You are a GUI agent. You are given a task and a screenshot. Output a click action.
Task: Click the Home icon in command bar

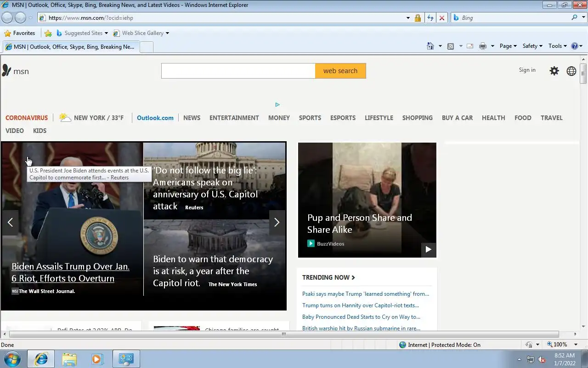pyautogui.click(x=430, y=46)
